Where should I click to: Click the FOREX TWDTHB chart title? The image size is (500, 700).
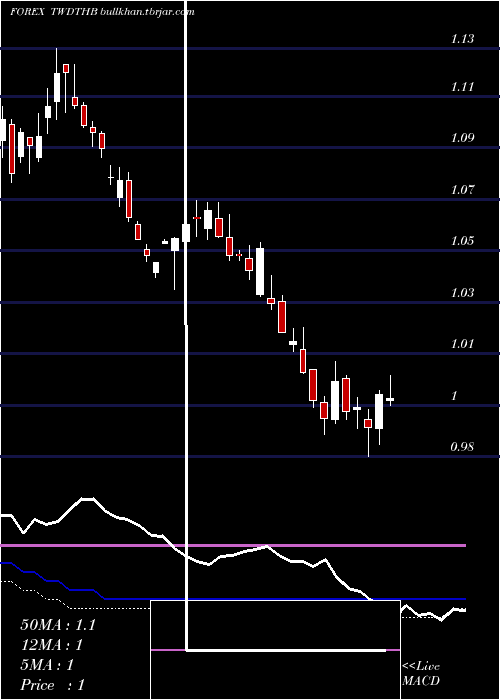point(53,12)
